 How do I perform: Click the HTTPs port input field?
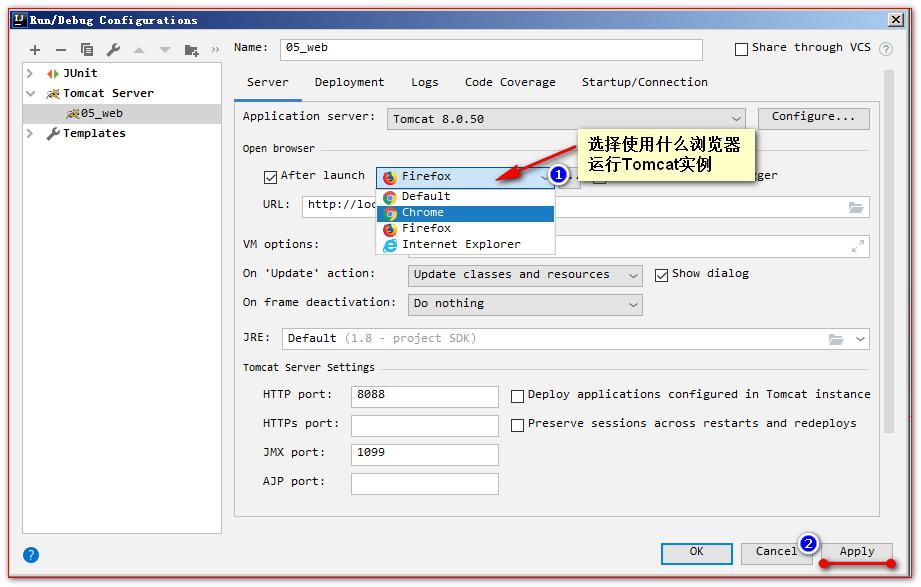(x=425, y=425)
